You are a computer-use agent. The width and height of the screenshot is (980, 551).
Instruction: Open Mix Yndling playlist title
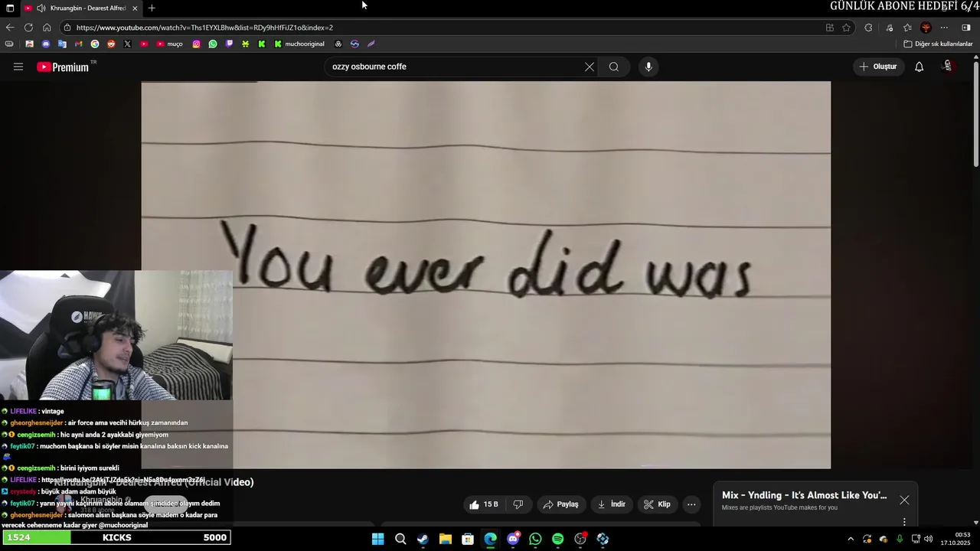(x=804, y=495)
